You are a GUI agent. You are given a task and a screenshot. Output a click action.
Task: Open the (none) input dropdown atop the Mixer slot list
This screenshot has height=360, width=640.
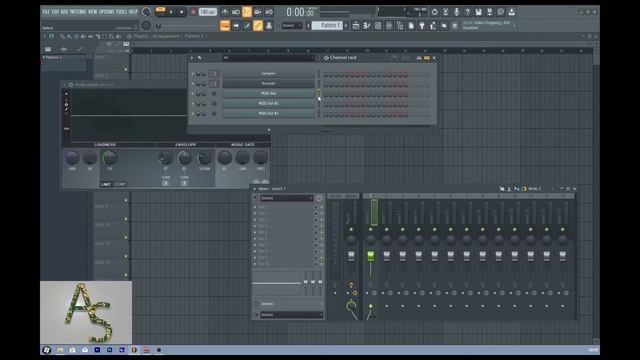287,198
